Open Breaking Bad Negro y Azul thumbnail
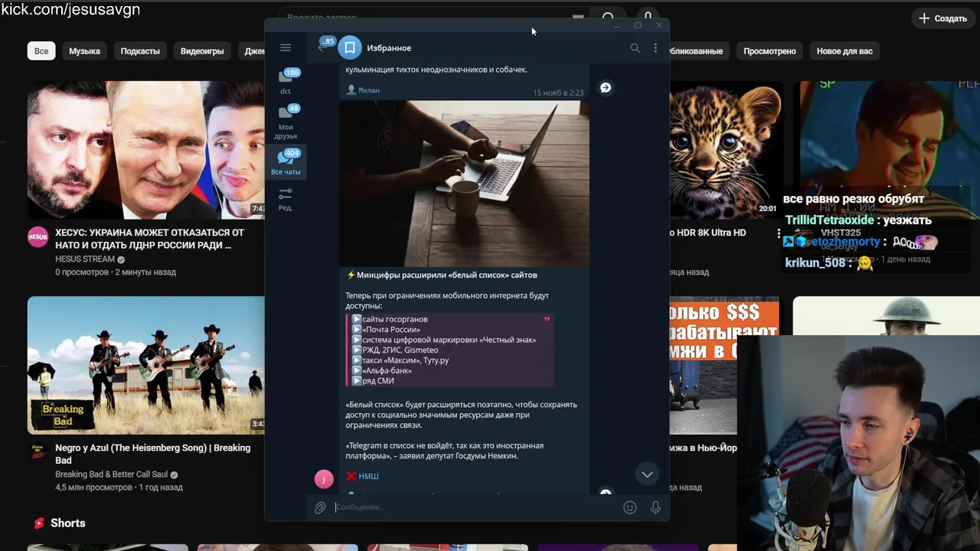This screenshot has height=551, width=980. (145, 365)
